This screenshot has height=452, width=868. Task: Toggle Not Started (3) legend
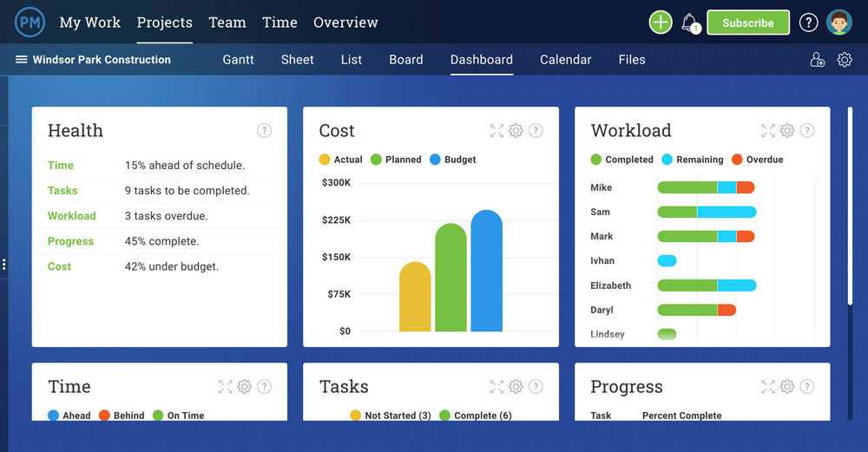pos(391,416)
